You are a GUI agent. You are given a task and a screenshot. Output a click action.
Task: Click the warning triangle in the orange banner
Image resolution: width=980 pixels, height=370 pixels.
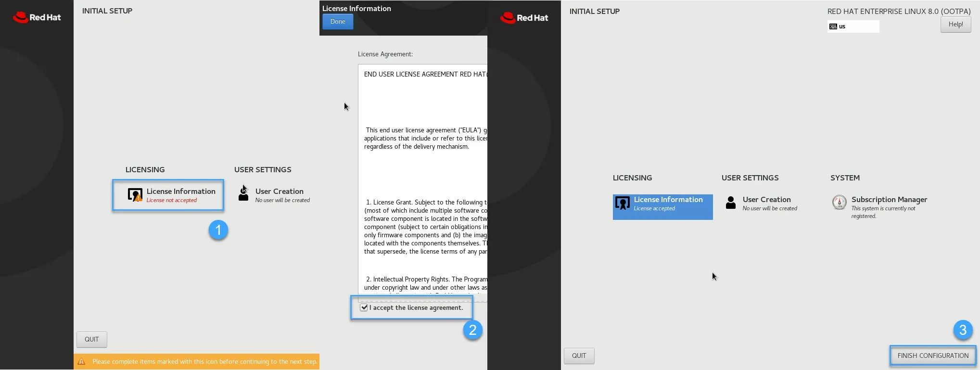tap(81, 362)
